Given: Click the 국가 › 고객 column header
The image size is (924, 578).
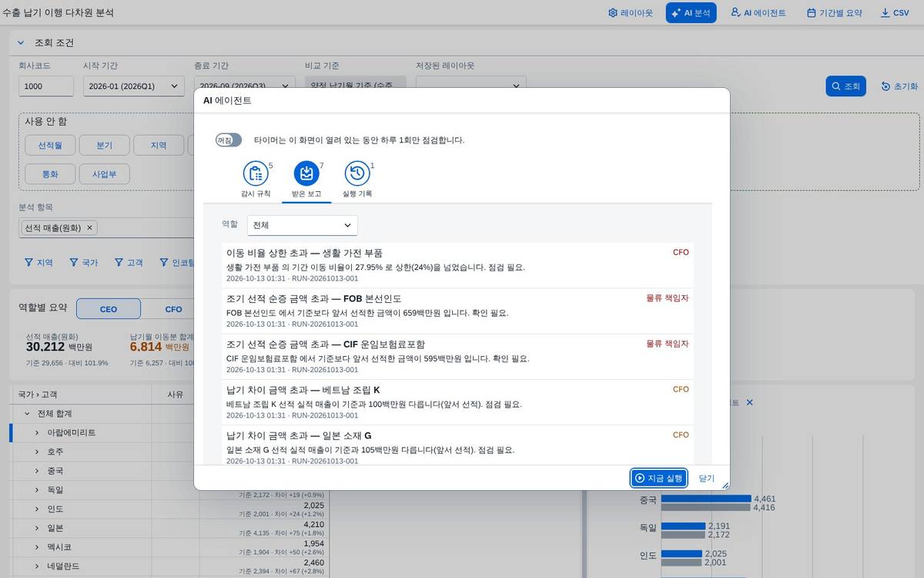Looking at the screenshot, I should coord(81,394).
